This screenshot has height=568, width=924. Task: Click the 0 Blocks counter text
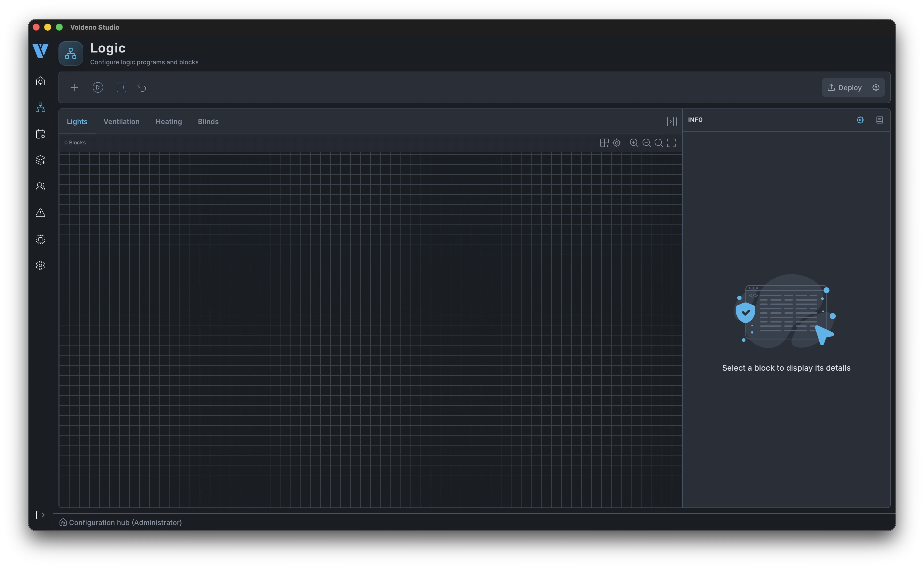click(75, 143)
